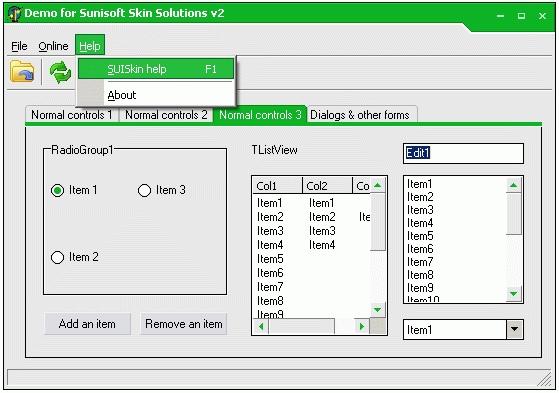
Task: Click the Help menu header
Action: [90, 45]
